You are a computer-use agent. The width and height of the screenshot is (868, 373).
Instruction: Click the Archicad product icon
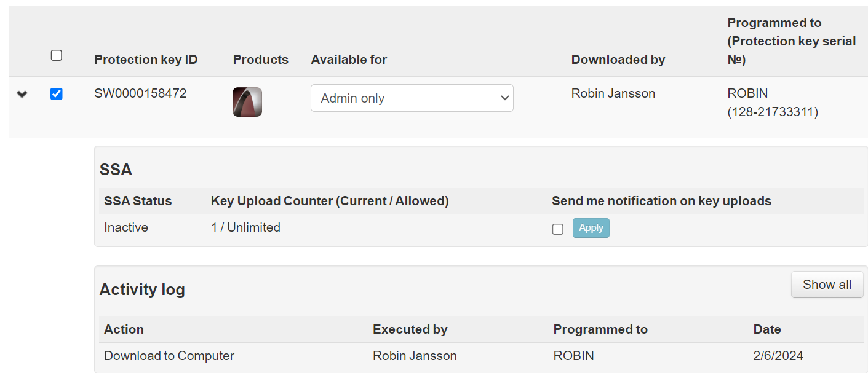click(x=247, y=102)
